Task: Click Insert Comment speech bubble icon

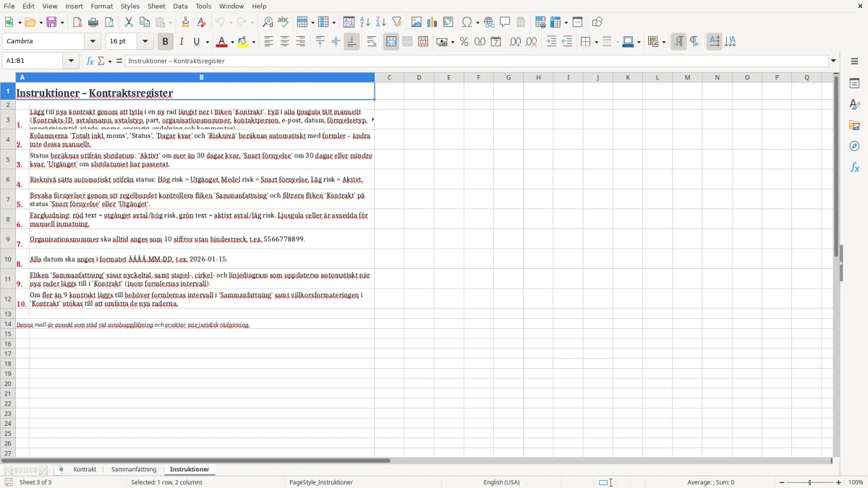Action: (505, 22)
